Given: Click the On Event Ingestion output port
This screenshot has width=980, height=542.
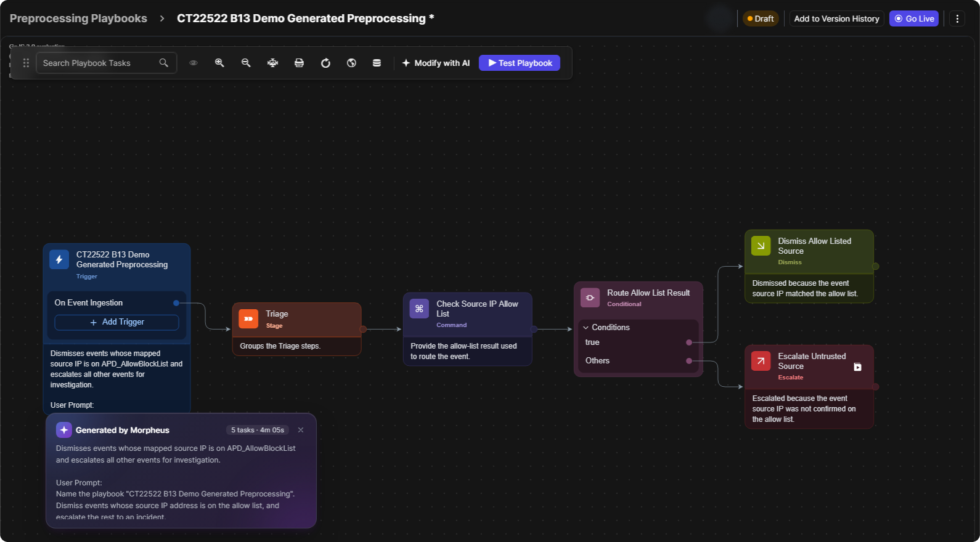Looking at the screenshot, I should (x=176, y=303).
